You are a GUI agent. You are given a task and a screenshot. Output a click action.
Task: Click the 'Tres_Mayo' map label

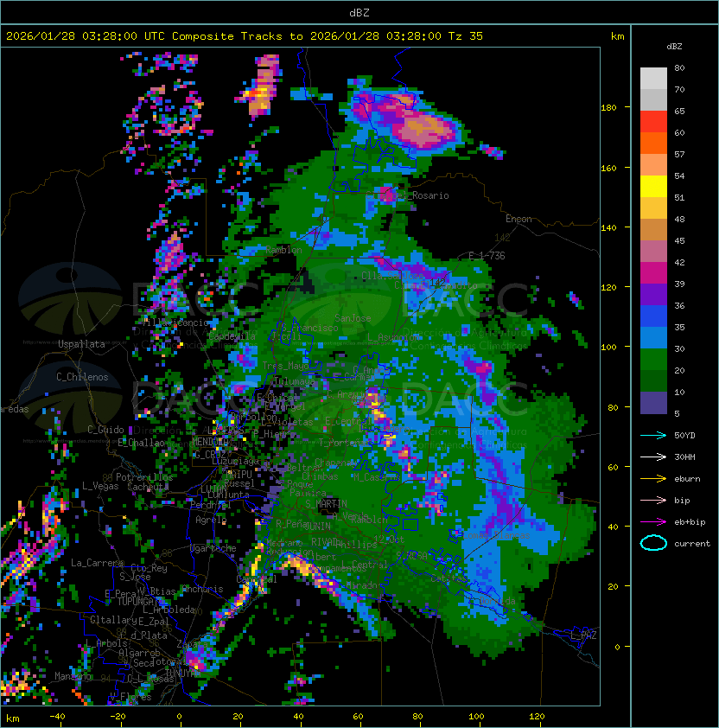point(285,366)
